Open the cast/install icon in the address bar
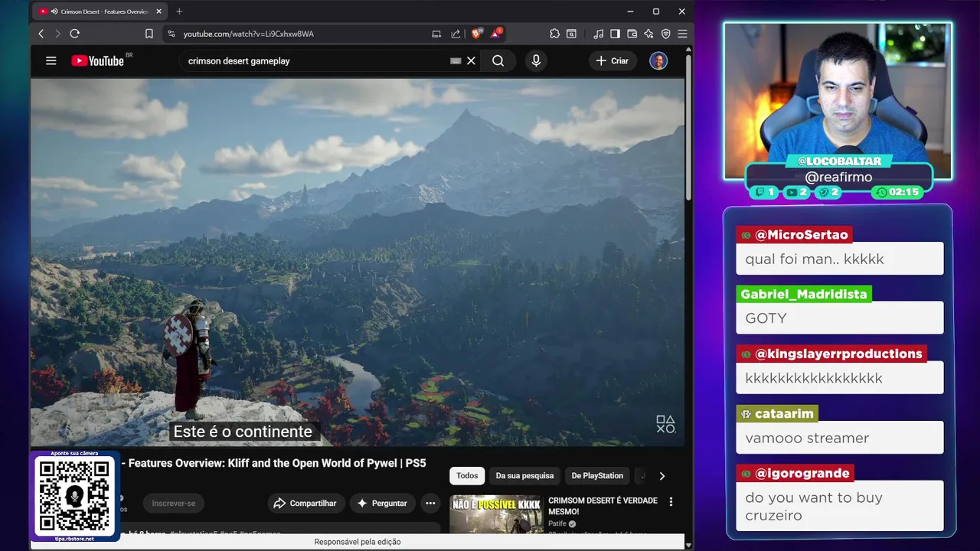 click(x=436, y=34)
